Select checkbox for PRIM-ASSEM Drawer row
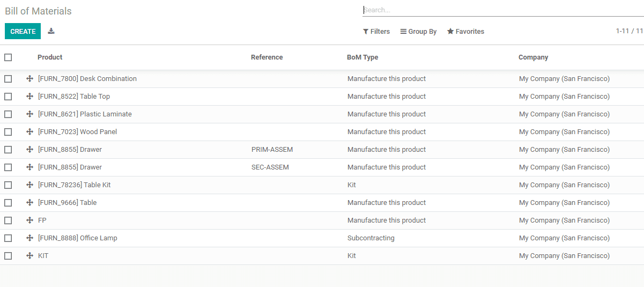The image size is (644, 287). (8, 150)
